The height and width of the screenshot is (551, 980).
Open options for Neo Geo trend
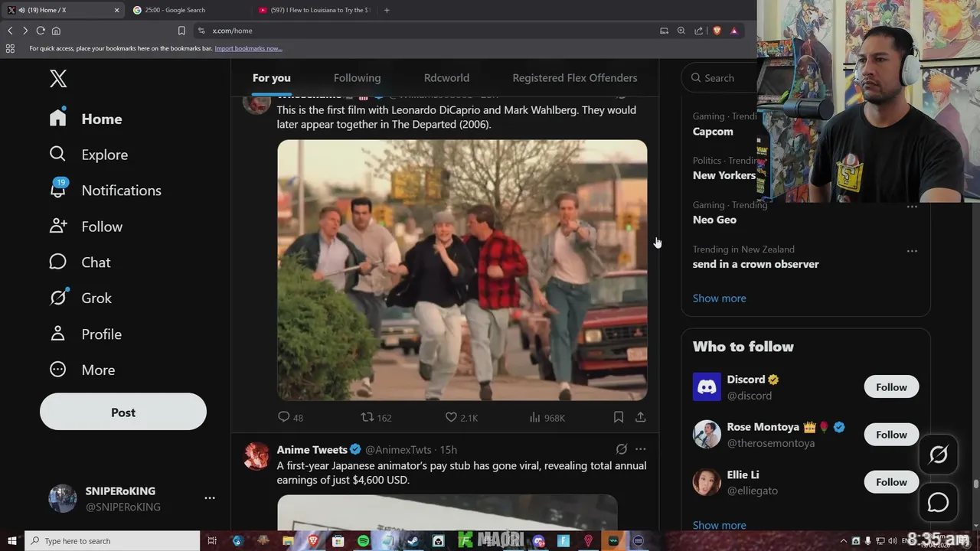point(912,207)
